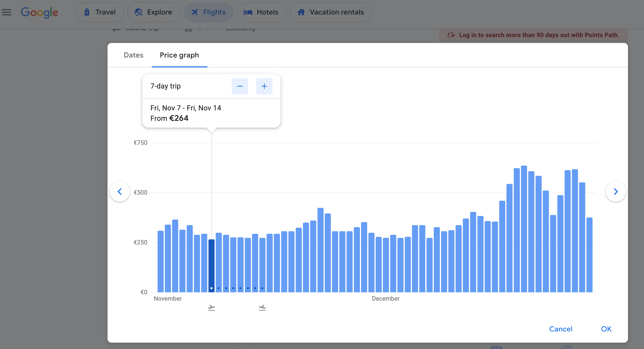Click the last bar on the graph

[589, 255]
